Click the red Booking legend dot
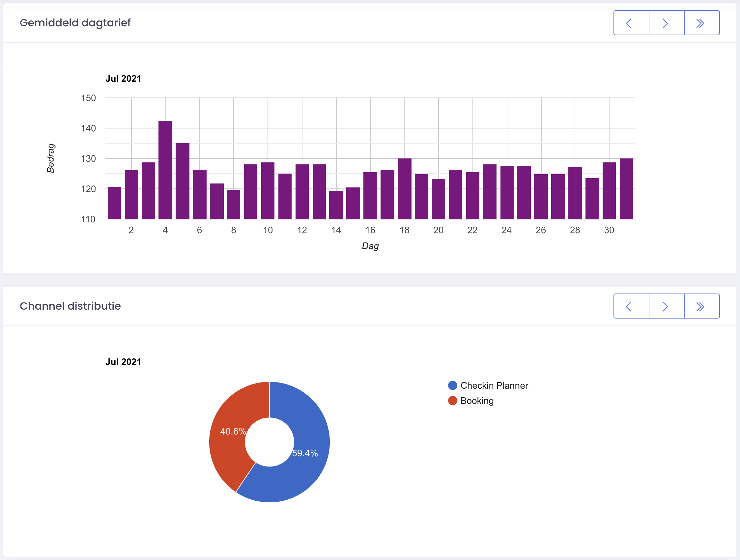The width and height of the screenshot is (740, 560). (452, 401)
